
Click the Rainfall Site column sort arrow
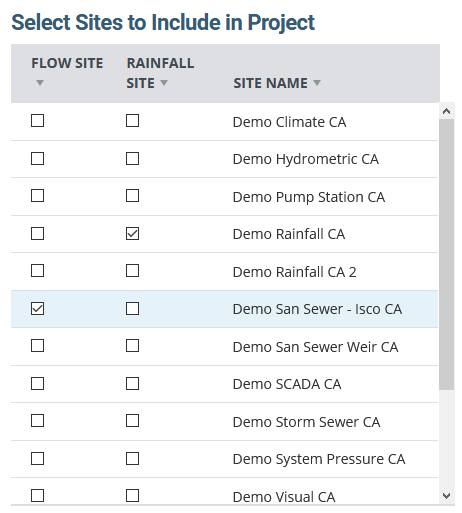[x=164, y=82]
